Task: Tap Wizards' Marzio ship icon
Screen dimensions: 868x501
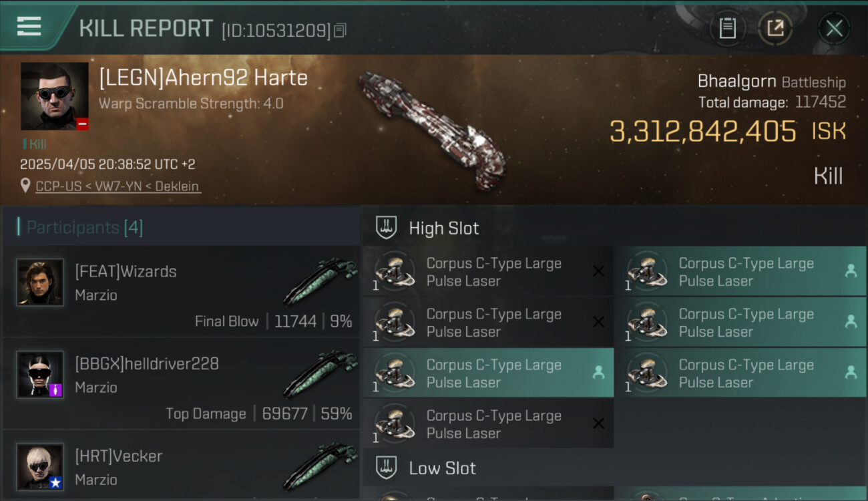Action: [x=320, y=281]
